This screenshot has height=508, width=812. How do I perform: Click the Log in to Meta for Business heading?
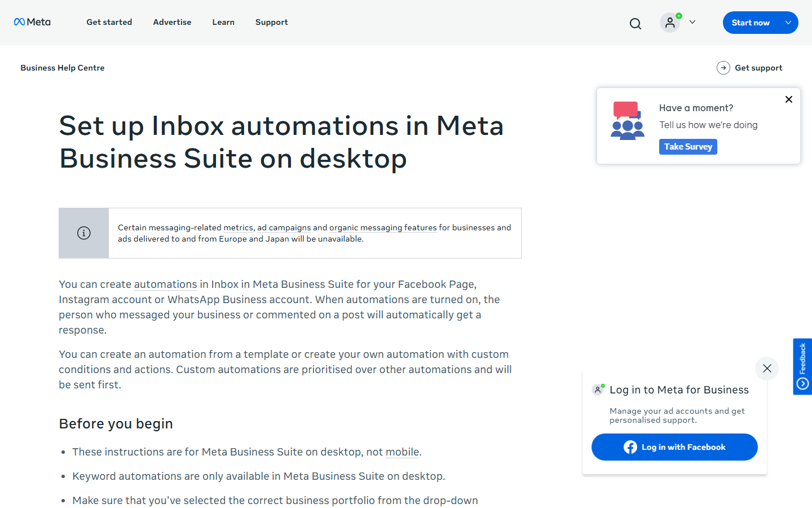679,389
